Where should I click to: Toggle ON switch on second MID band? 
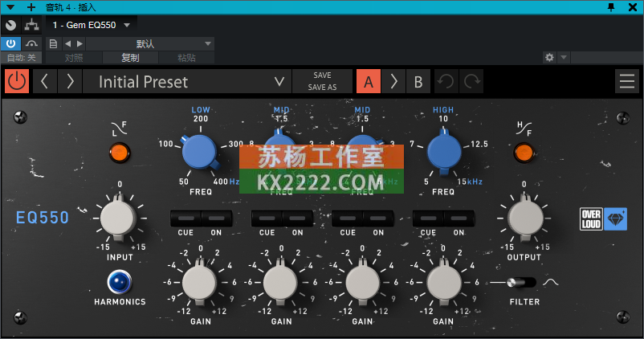[x=378, y=219]
